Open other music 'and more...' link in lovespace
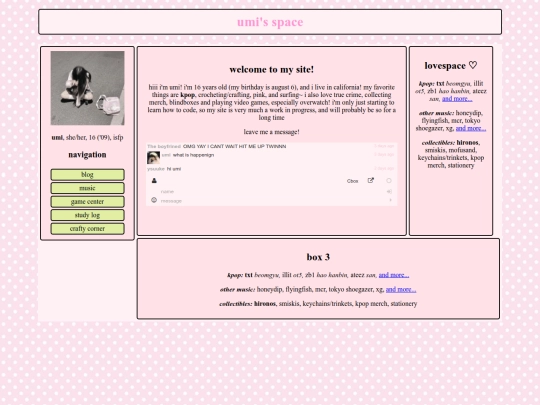The image size is (540, 405). pos(471,128)
